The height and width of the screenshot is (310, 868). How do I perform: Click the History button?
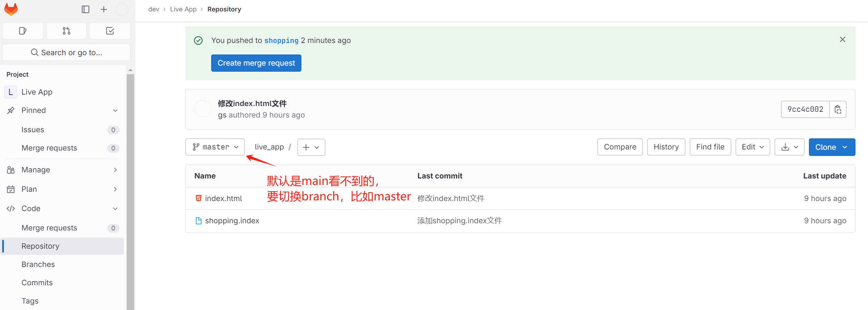666,147
